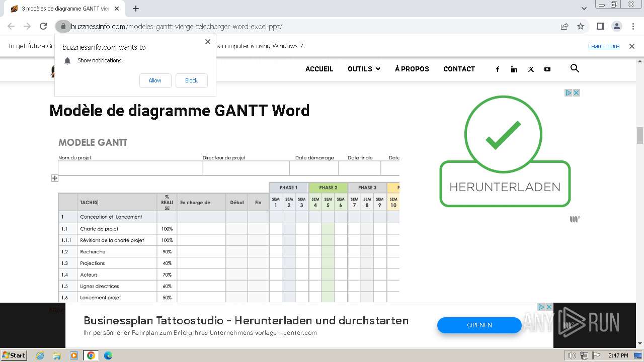Click the 'En charge de' column header
Screen dimensions: 644x362
[x=201, y=203]
